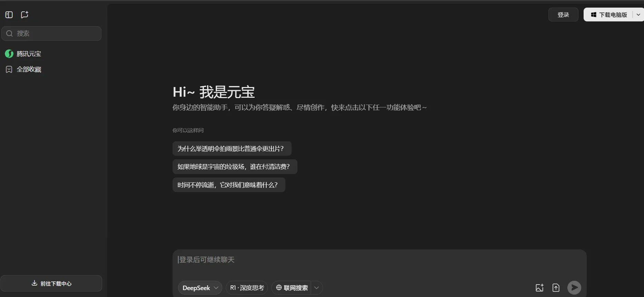
Task: Click the magnifier icon in search box
Action: 10,33
